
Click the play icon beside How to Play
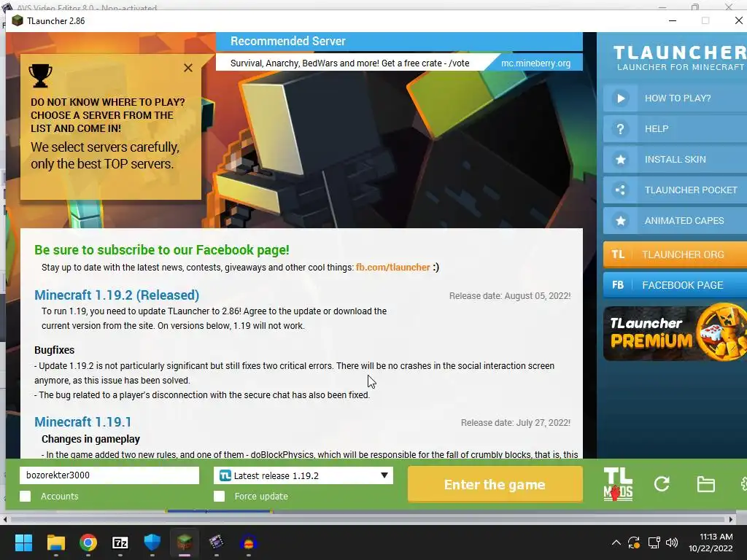click(620, 98)
